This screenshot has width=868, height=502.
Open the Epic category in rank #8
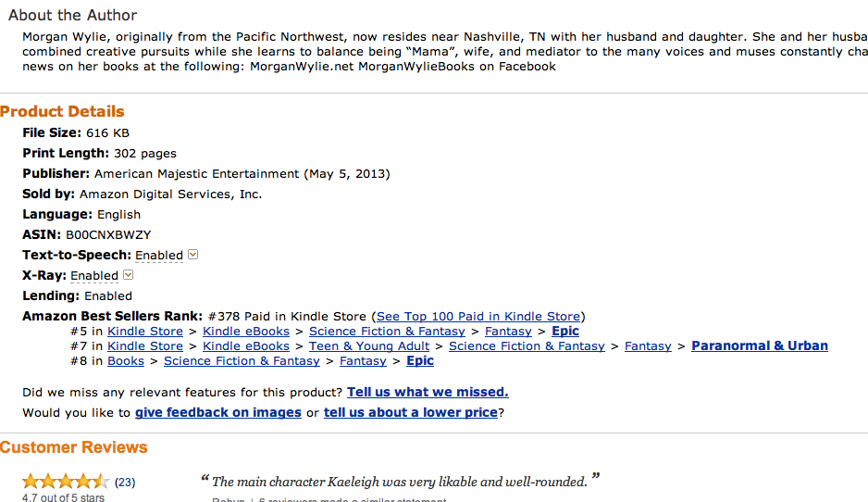[x=420, y=360]
